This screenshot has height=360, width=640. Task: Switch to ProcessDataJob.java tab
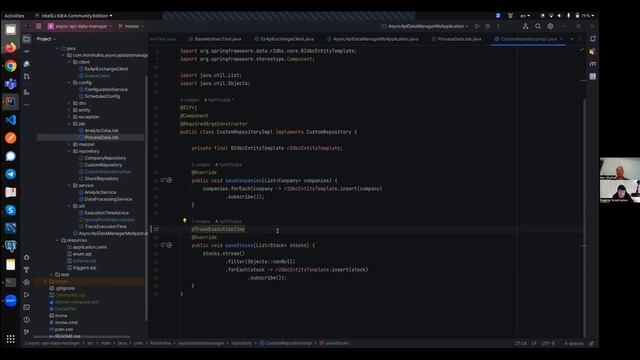click(x=457, y=39)
